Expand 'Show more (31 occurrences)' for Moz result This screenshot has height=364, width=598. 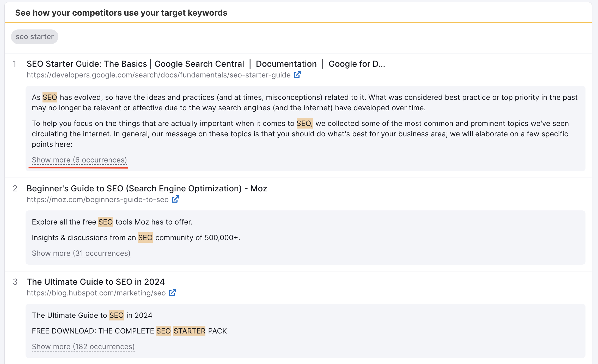[81, 253]
